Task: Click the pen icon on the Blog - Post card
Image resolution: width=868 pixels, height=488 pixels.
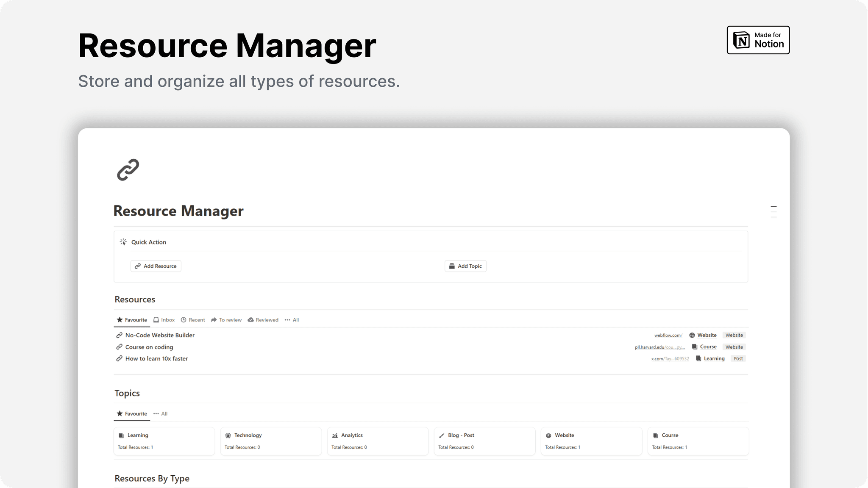Action: 442,435
